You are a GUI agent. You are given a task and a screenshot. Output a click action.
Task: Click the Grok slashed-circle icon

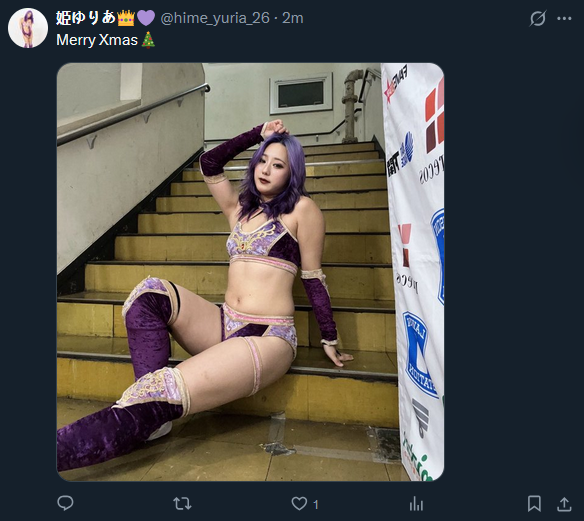538,18
